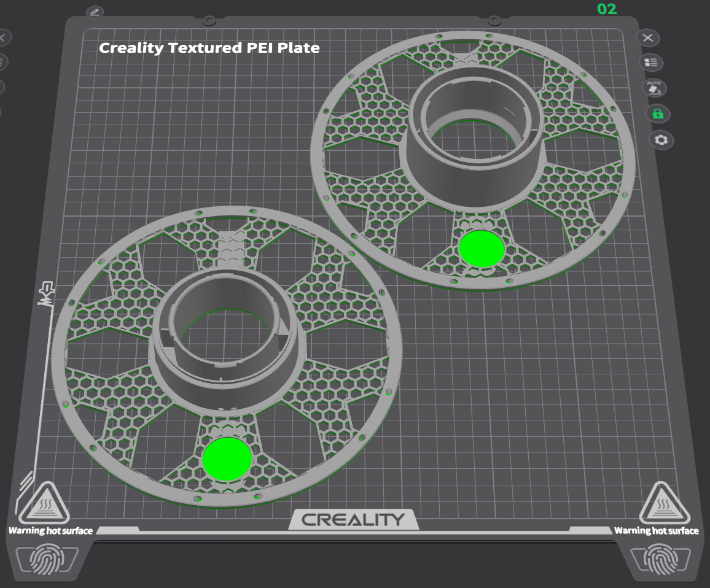
Task: Open plate settings gear icon
Action: [x=661, y=140]
